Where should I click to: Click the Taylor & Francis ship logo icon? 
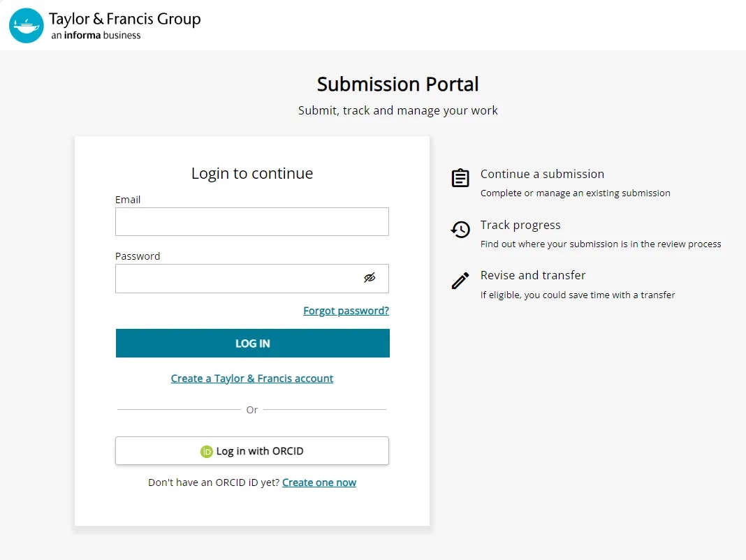[26, 25]
